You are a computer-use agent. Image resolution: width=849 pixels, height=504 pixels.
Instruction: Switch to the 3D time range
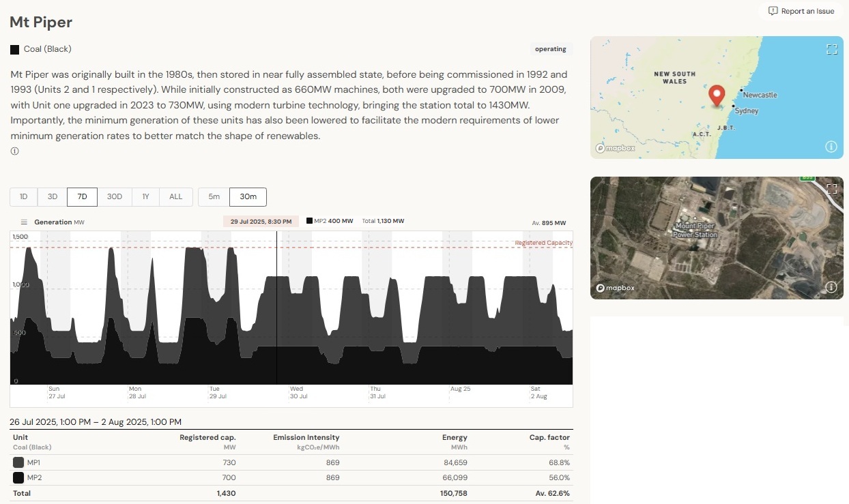click(53, 197)
